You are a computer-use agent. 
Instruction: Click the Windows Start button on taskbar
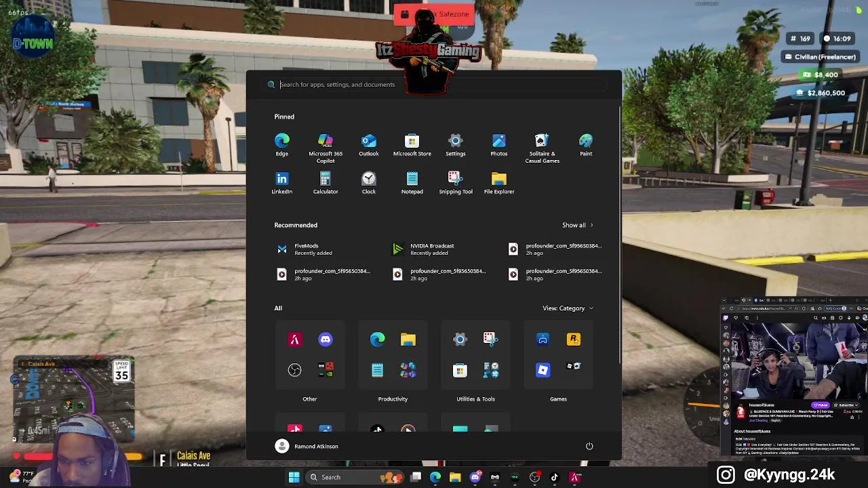(x=294, y=477)
